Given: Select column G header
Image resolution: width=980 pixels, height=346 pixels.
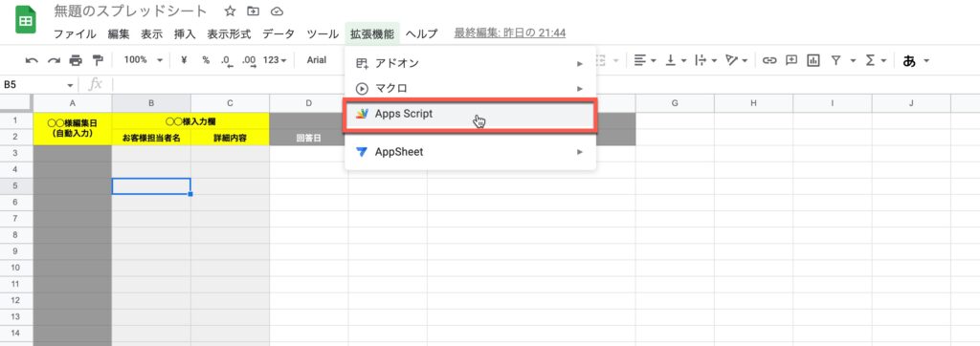Looking at the screenshot, I should tap(675, 103).
